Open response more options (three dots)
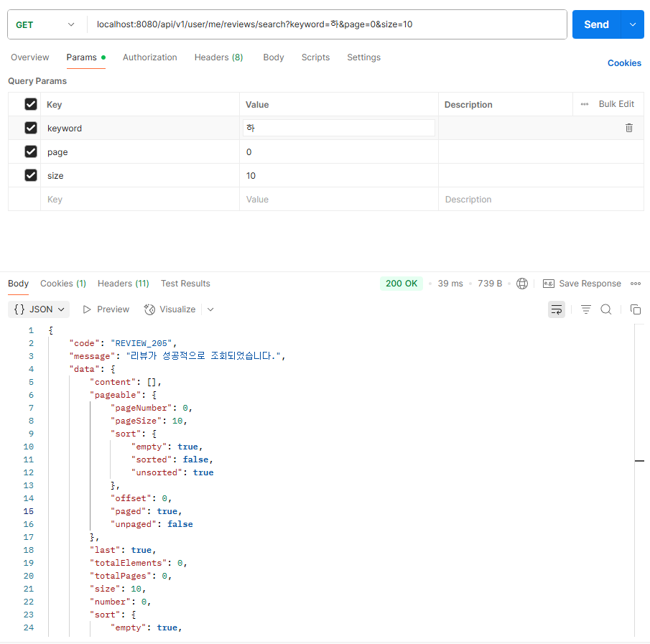 pos(635,284)
